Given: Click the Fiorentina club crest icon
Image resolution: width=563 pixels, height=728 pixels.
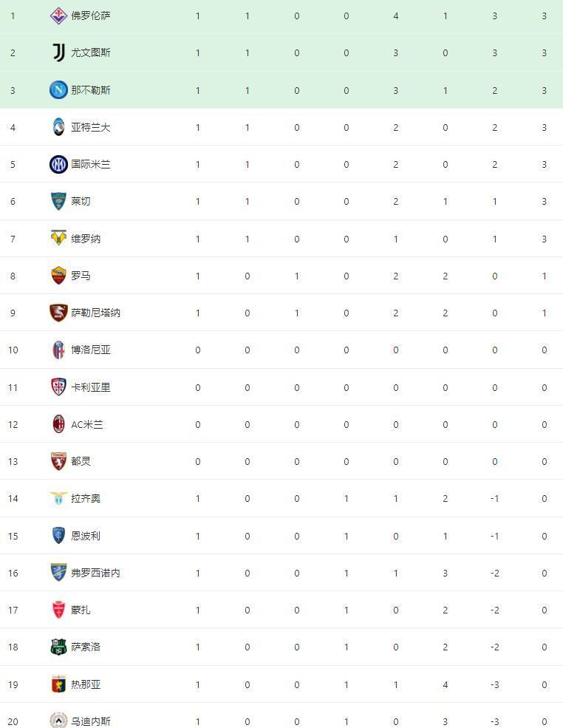Looking at the screenshot, I should click(58, 16).
